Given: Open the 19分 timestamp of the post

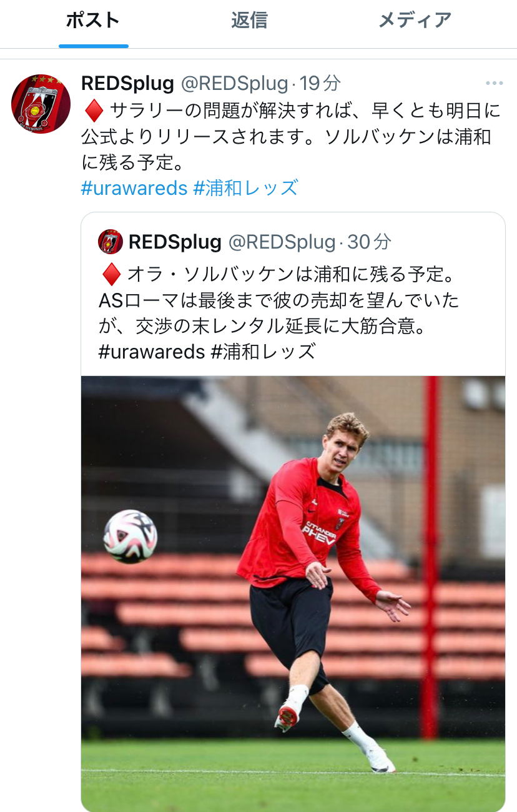Looking at the screenshot, I should 321,83.
